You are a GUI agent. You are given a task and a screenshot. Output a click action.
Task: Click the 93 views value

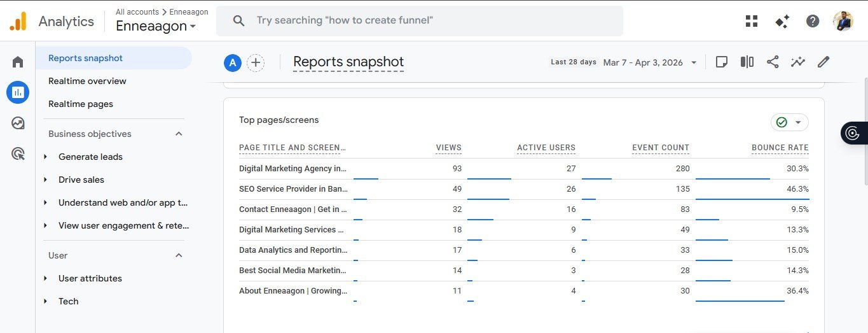(457, 169)
